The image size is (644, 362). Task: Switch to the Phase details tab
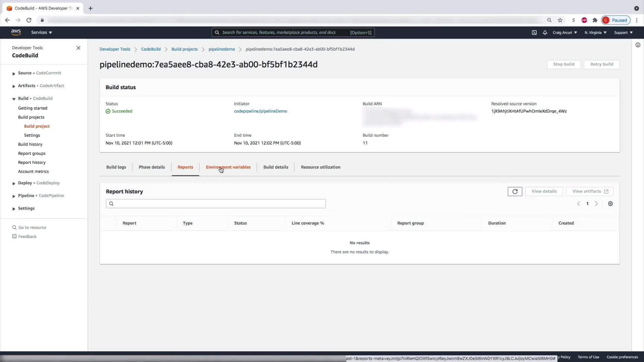pos(152,167)
